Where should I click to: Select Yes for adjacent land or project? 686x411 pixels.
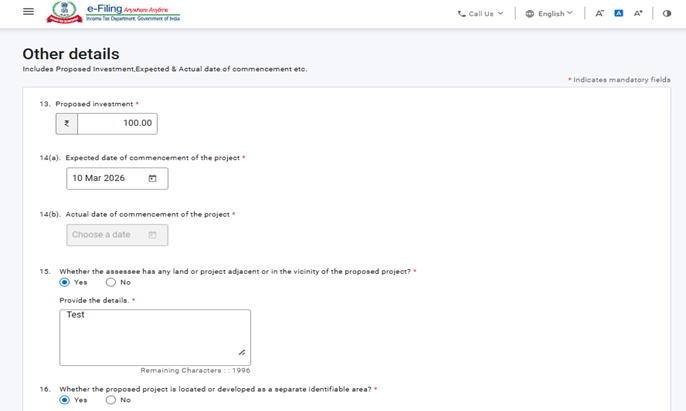pyautogui.click(x=65, y=282)
